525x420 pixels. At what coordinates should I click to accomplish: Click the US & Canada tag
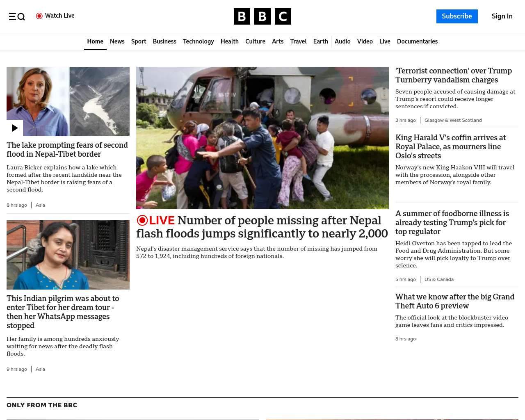439,279
